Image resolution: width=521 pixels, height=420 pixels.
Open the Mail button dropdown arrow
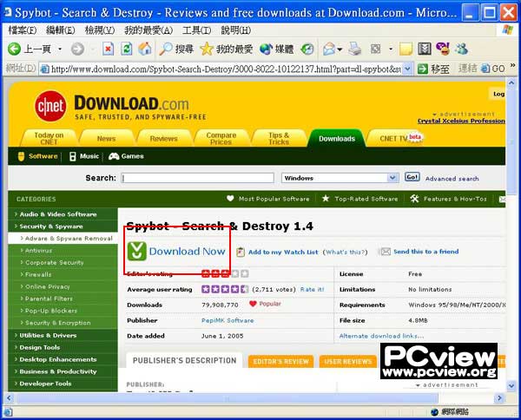point(340,49)
